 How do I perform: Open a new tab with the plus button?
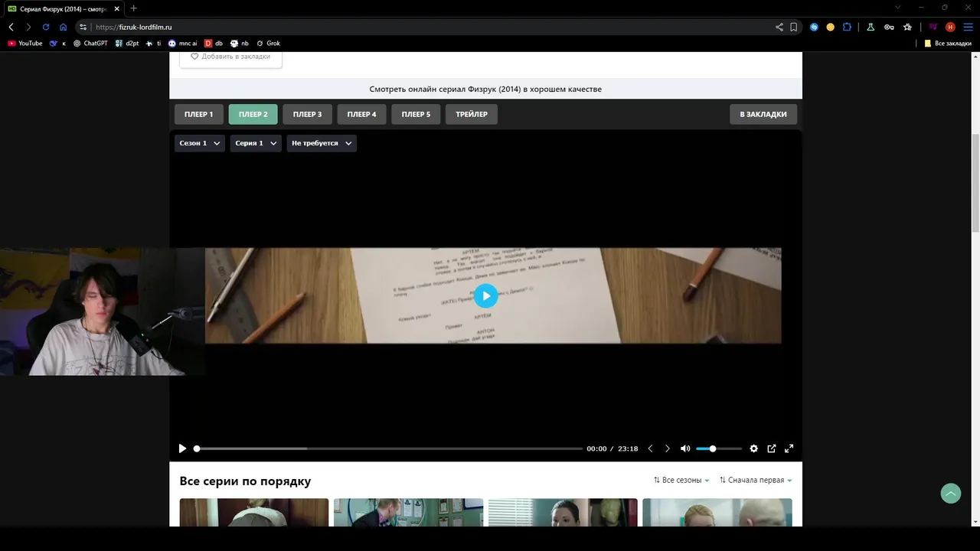point(133,8)
